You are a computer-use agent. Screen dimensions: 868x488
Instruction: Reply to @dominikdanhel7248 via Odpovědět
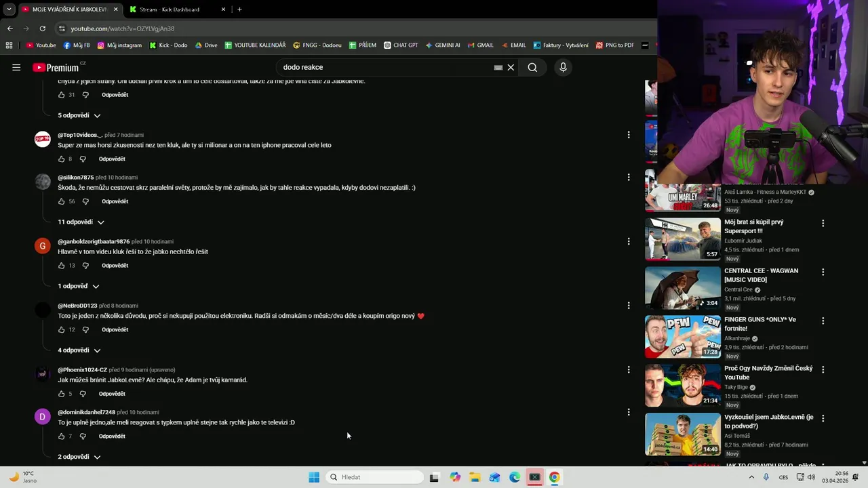click(112, 436)
